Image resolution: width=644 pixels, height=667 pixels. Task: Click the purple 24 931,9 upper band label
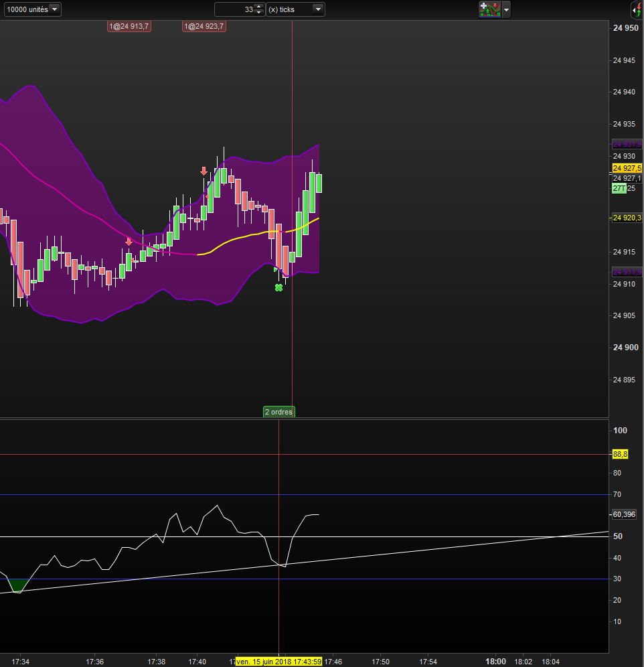[x=627, y=145]
